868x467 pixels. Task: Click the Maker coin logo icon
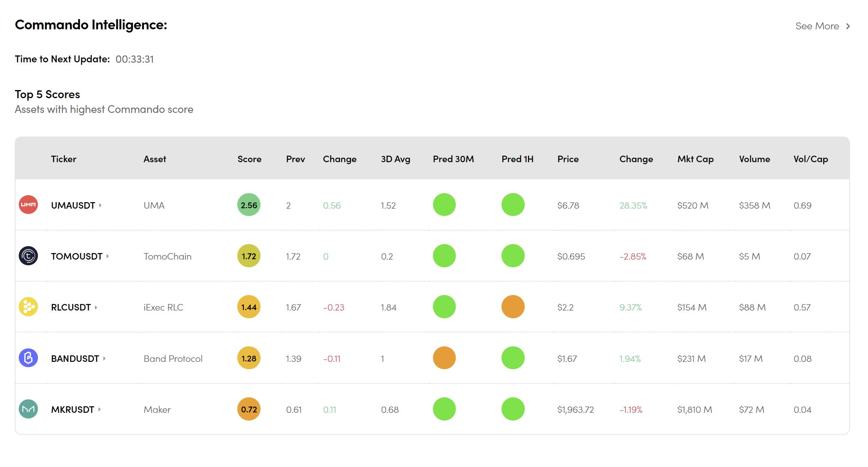(x=28, y=409)
